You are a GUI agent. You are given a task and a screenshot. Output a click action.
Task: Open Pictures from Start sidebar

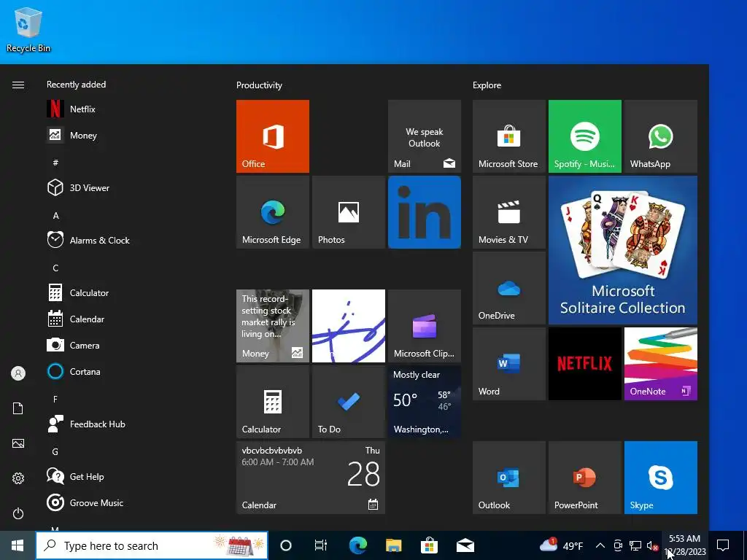pyautogui.click(x=18, y=443)
